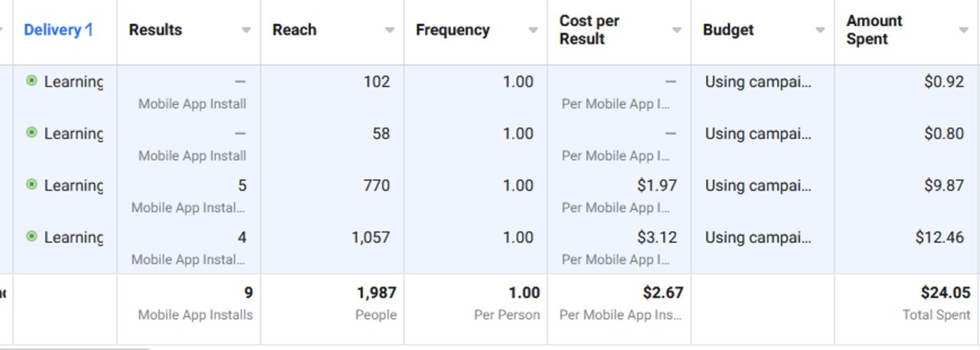Open the Reach column dropdown arrow
Viewport: 980px width, 350px height.
390,31
